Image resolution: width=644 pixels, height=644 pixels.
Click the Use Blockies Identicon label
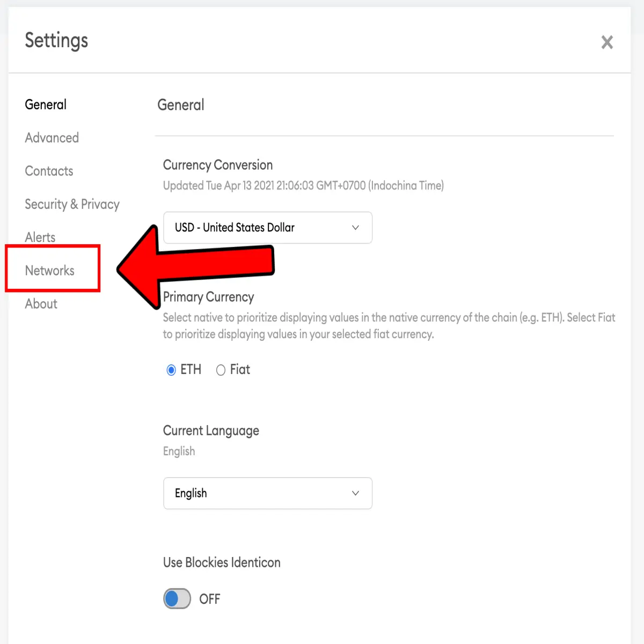coord(222,562)
